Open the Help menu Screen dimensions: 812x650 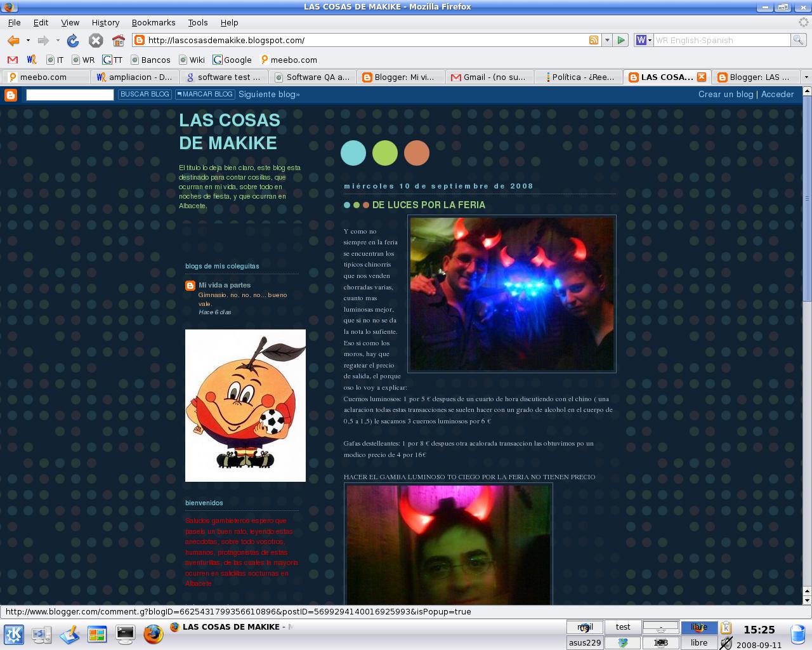229,22
